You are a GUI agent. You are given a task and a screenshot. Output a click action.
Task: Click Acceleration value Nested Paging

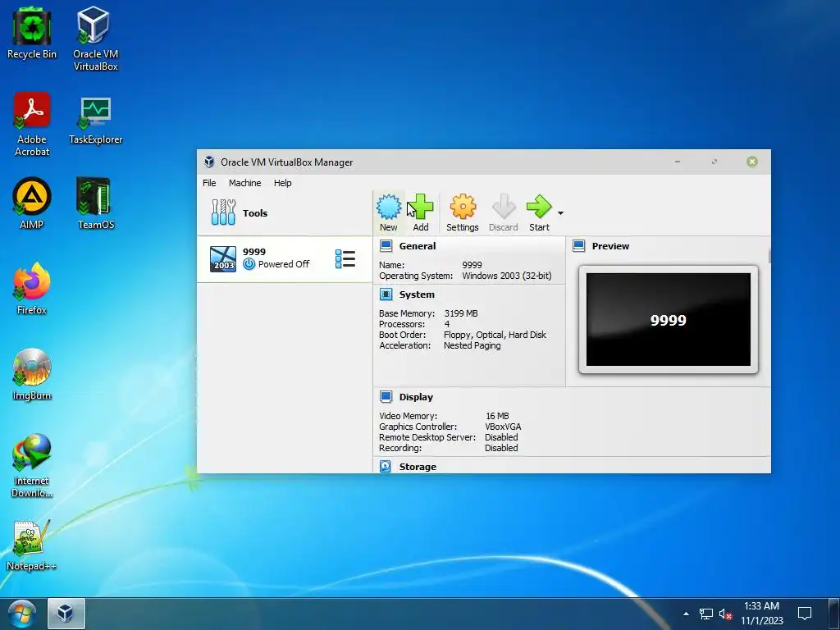(x=472, y=345)
